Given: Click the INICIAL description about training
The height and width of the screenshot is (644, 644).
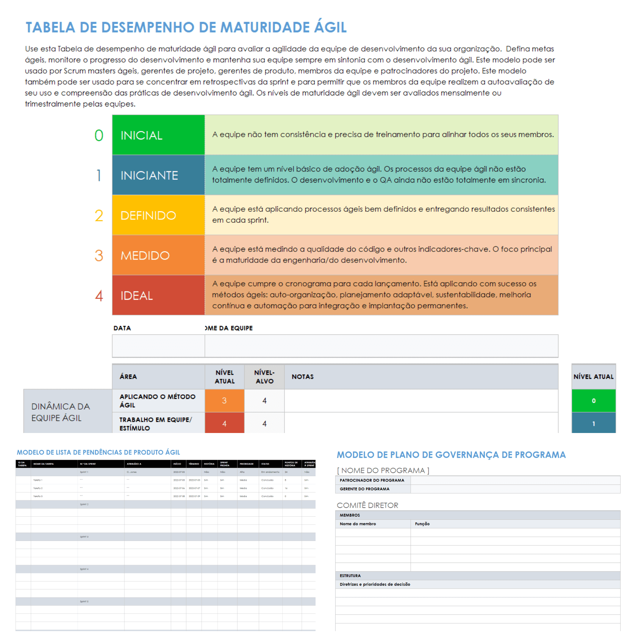Looking at the screenshot, I should click(x=381, y=135).
